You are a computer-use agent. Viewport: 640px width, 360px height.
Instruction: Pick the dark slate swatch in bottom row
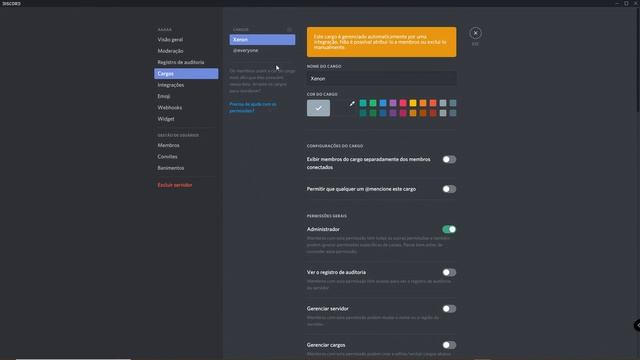pyautogui.click(x=453, y=113)
